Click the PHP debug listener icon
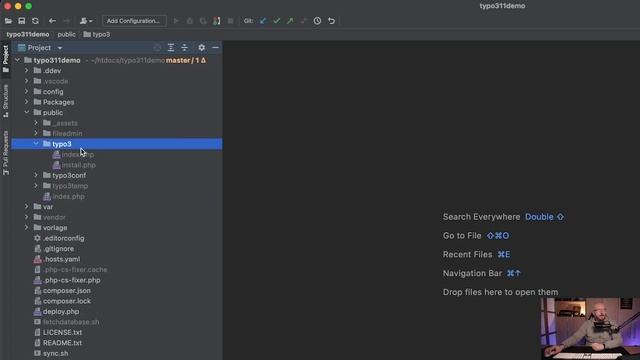Screen dimensions: 640x360 [217, 21]
